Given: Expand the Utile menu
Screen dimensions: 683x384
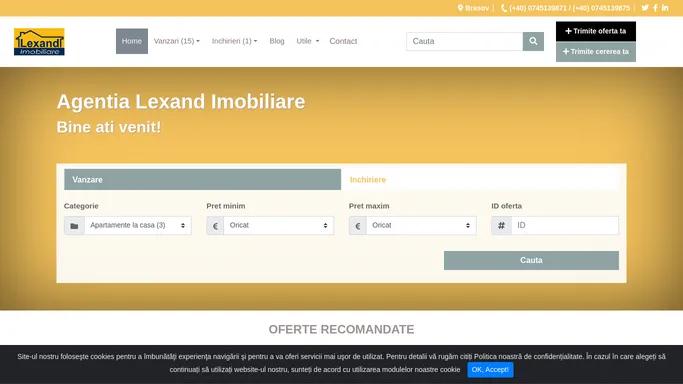Looking at the screenshot, I should pyautogui.click(x=308, y=41).
